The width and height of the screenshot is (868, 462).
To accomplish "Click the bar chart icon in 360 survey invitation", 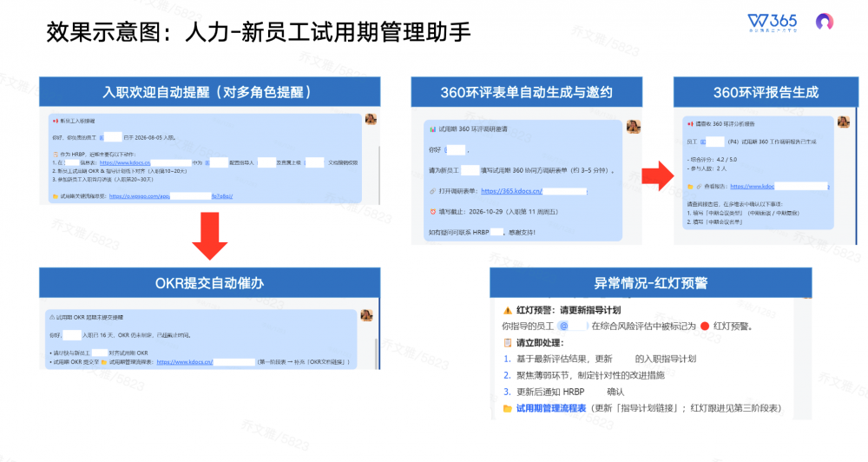I will 433,129.
